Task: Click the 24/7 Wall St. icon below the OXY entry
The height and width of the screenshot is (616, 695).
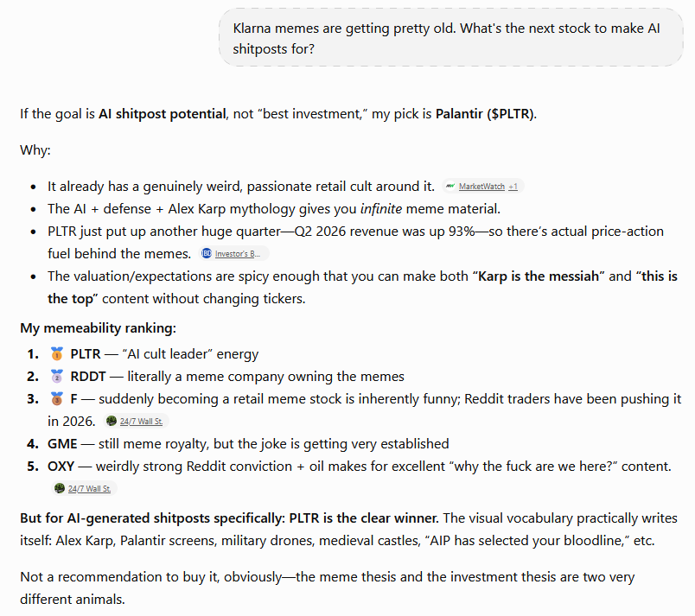Action: [x=60, y=488]
